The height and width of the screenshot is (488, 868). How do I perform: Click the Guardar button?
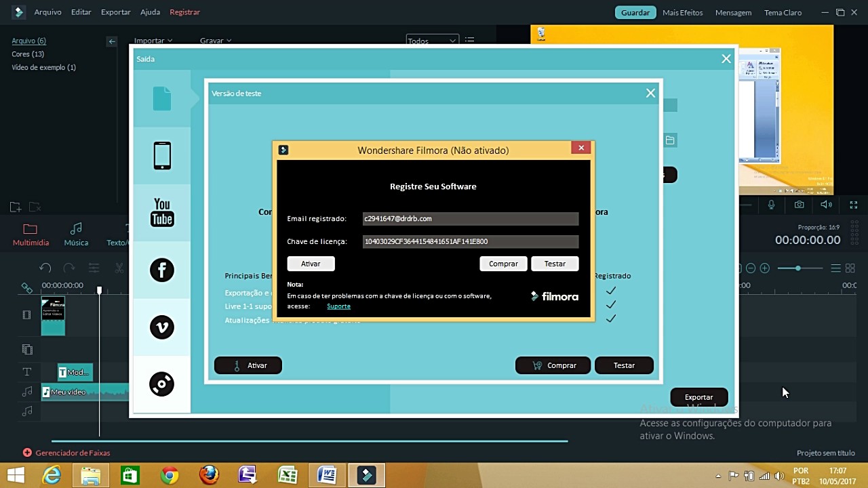pyautogui.click(x=635, y=12)
